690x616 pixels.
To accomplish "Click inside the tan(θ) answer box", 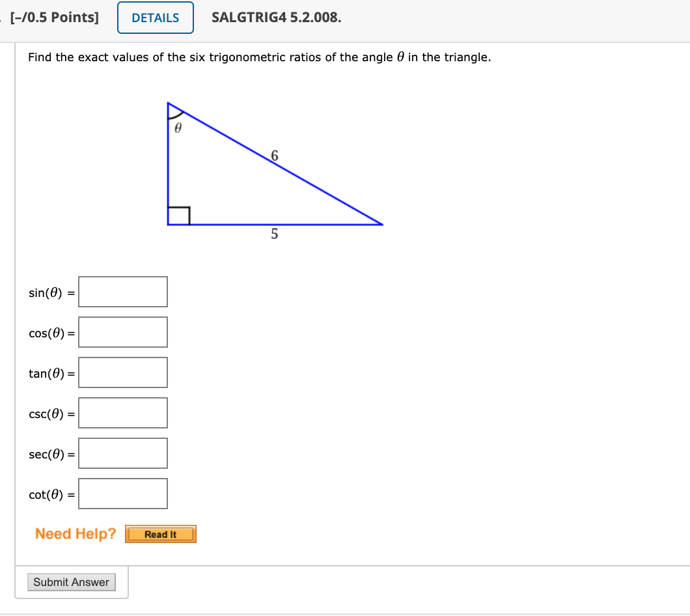I will point(122,372).
